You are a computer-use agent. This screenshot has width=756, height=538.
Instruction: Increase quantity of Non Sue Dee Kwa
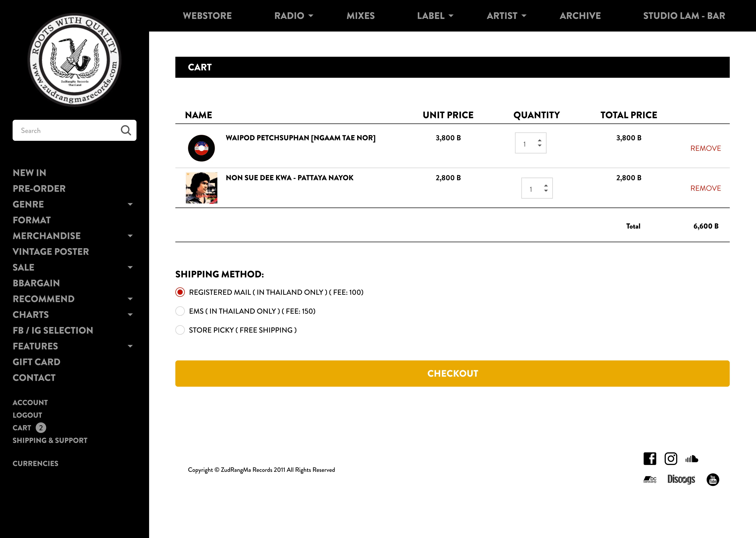point(546,185)
